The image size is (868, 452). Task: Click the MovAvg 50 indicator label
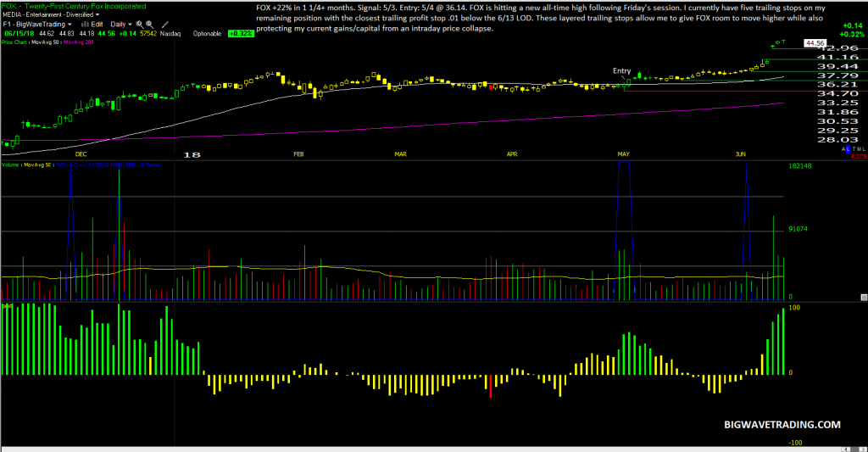click(x=45, y=42)
